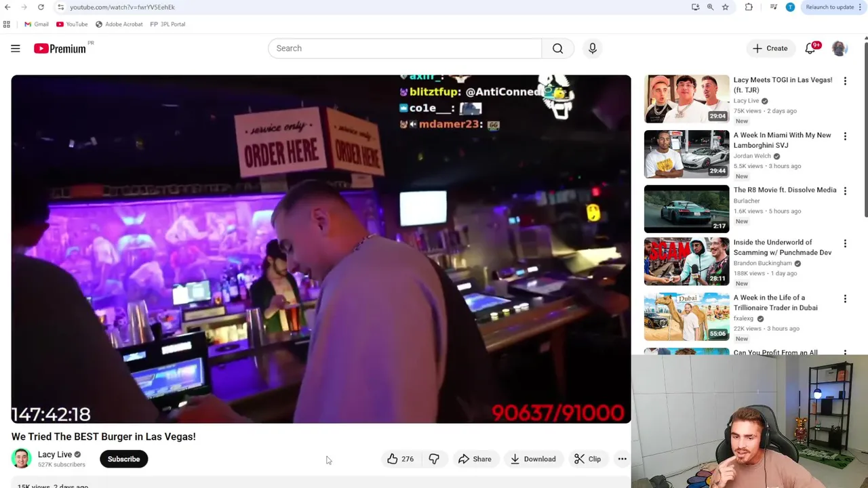Open Lacy Live channel avatar

point(22,459)
